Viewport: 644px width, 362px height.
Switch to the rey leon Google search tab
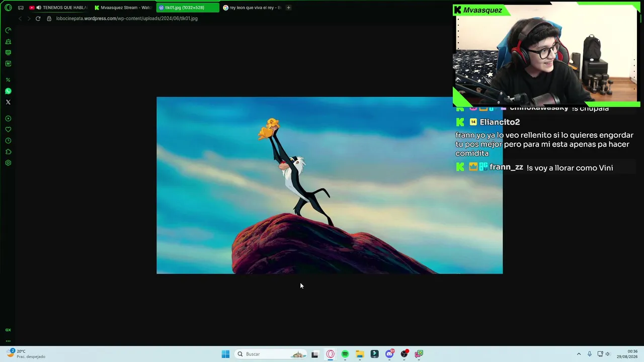pyautogui.click(x=252, y=8)
